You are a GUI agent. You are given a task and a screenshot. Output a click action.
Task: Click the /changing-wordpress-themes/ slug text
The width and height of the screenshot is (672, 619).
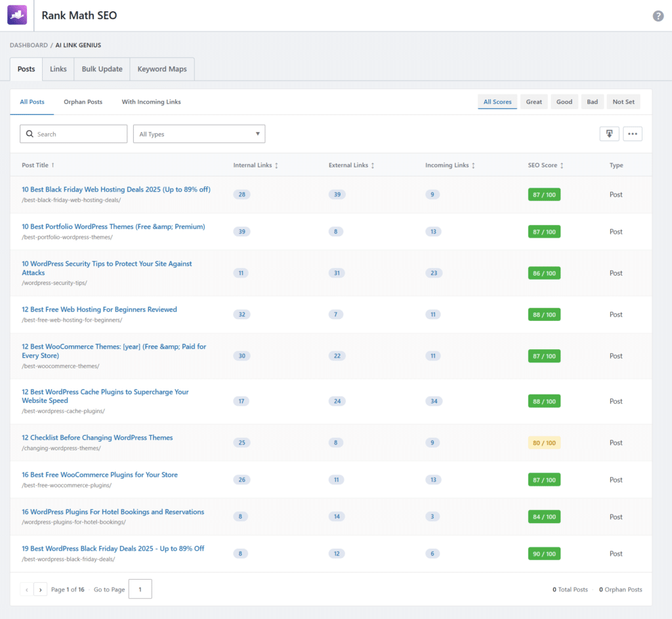click(61, 448)
